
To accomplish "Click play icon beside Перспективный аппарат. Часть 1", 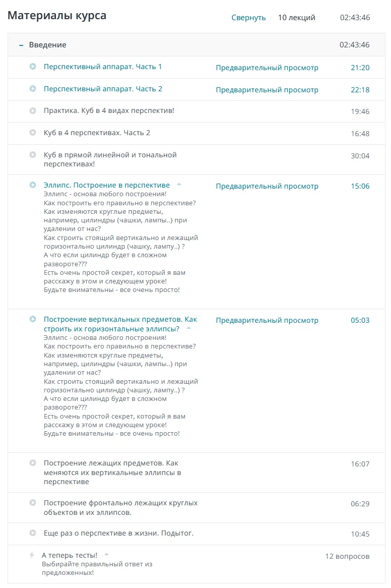I will click(33, 67).
